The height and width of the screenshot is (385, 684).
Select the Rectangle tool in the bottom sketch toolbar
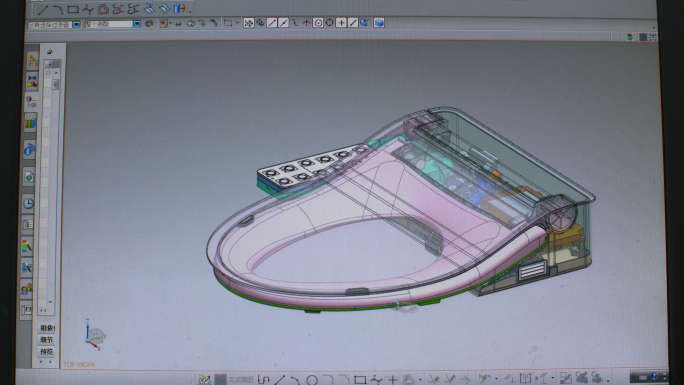[x=360, y=380]
